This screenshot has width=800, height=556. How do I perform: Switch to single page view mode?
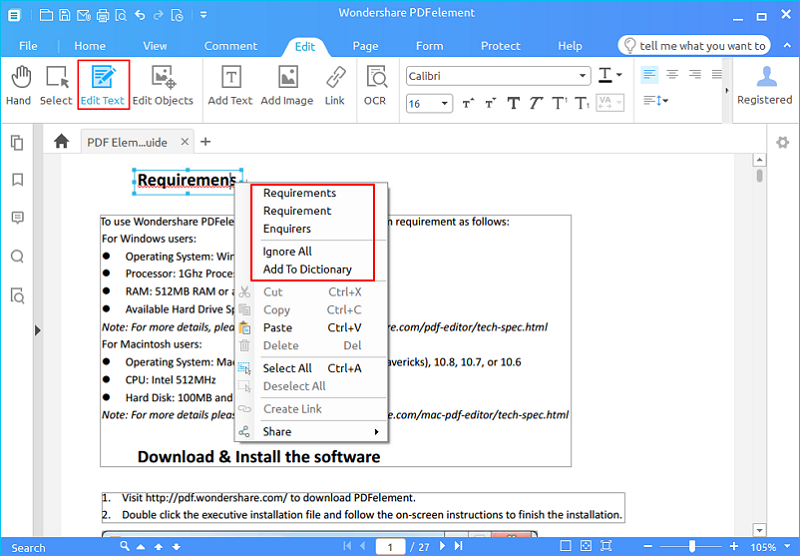[566, 546]
